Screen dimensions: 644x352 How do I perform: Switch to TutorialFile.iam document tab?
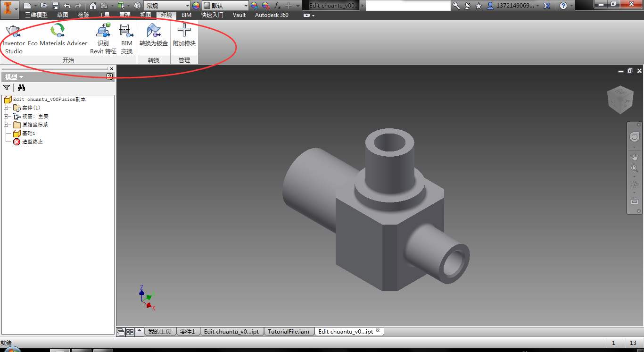pos(289,331)
